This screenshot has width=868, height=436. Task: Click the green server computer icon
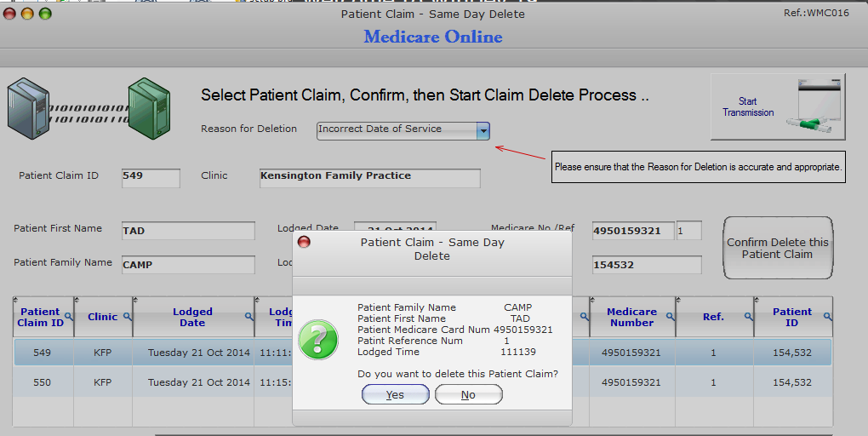[x=149, y=109]
